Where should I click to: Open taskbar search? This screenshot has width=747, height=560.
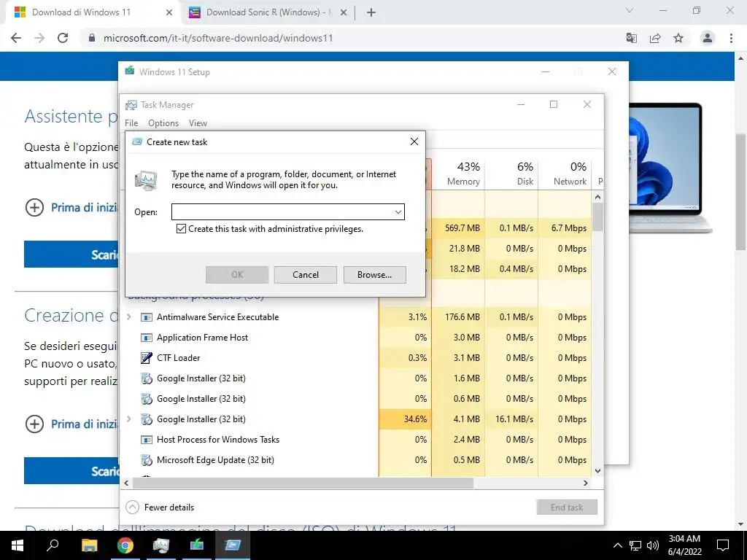[x=53, y=545]
